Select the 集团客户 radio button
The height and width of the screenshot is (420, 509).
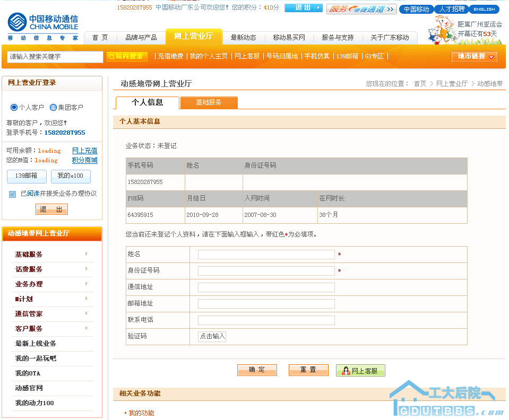53,107
